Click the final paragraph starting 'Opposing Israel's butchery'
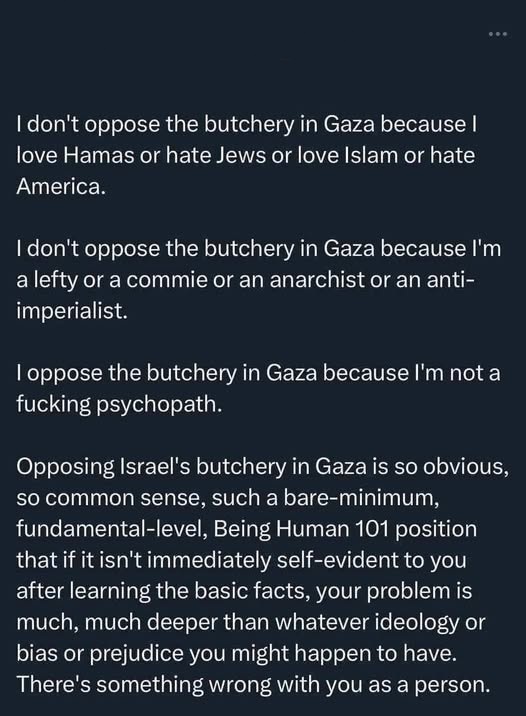Image resolution: width=526 pixels, height=716 pixels. coord(263,576)
